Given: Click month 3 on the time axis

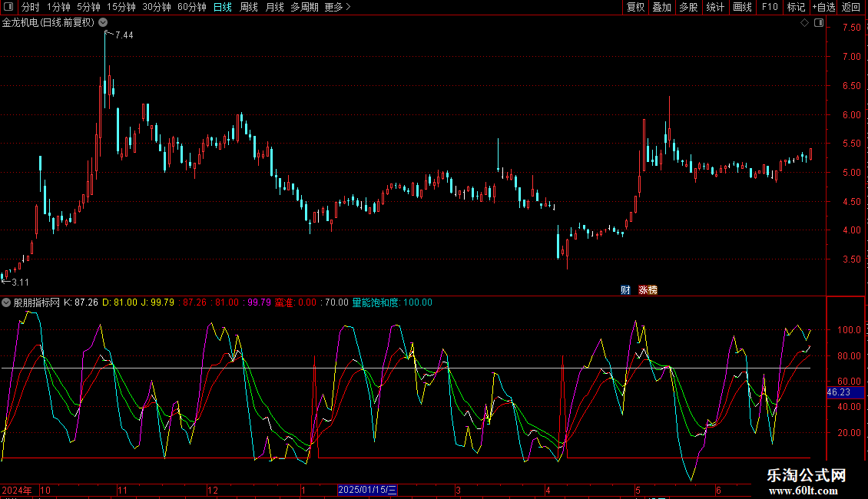Looking at the screenshot, I should tap(458, 490).
